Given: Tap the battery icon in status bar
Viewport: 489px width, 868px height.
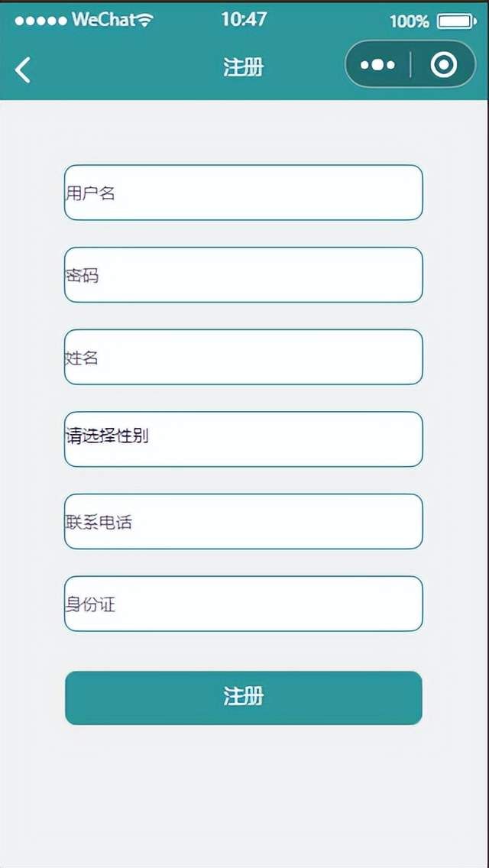Looking at the screenshot, I should [x=456, y=21].
